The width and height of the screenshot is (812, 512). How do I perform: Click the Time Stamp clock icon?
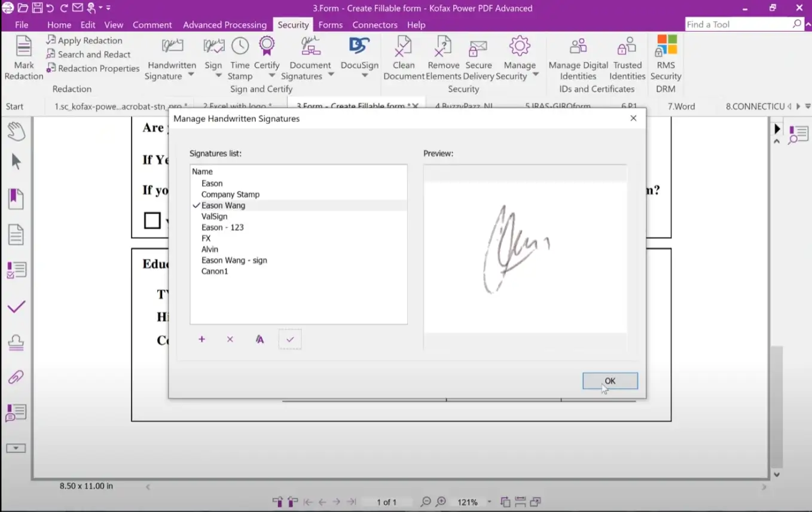click(240, 47)
